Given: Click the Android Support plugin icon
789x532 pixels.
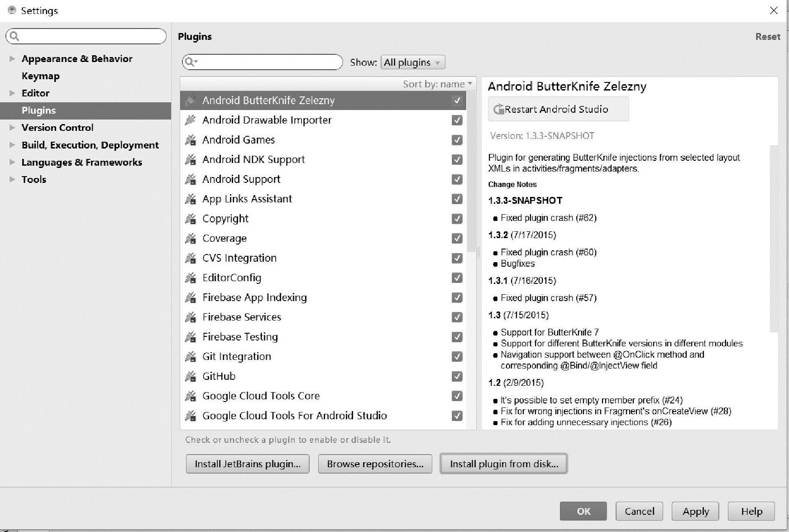Looking at the screenshot, I should tap(191, 179).
